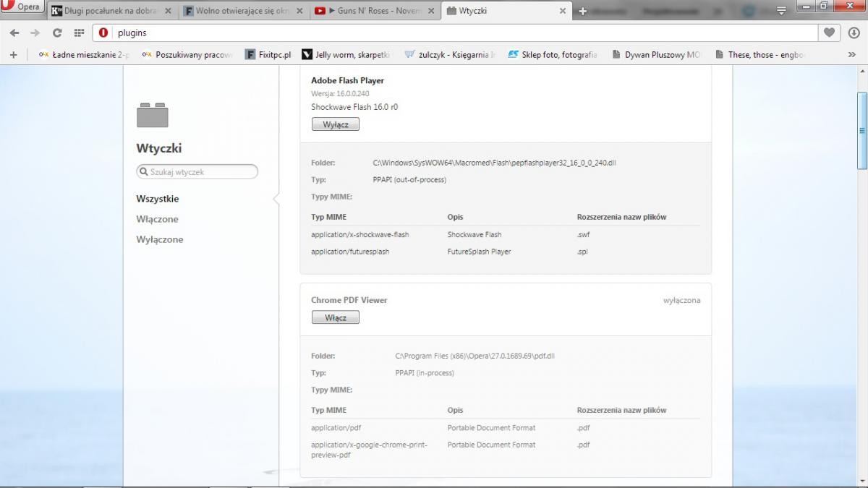868x488 pixels.
Task: Switch to the Guns N' Roses YouTube tab
Action: (x=375, y=11)
